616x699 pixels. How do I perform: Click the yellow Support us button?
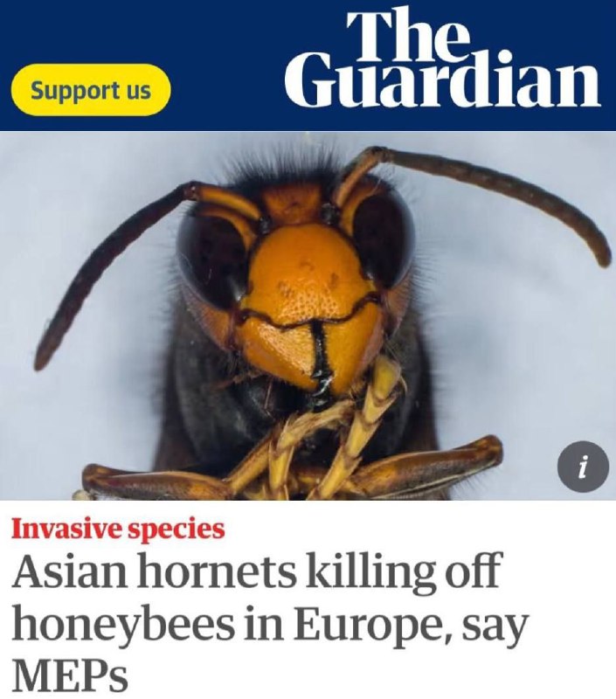point(91,90)
